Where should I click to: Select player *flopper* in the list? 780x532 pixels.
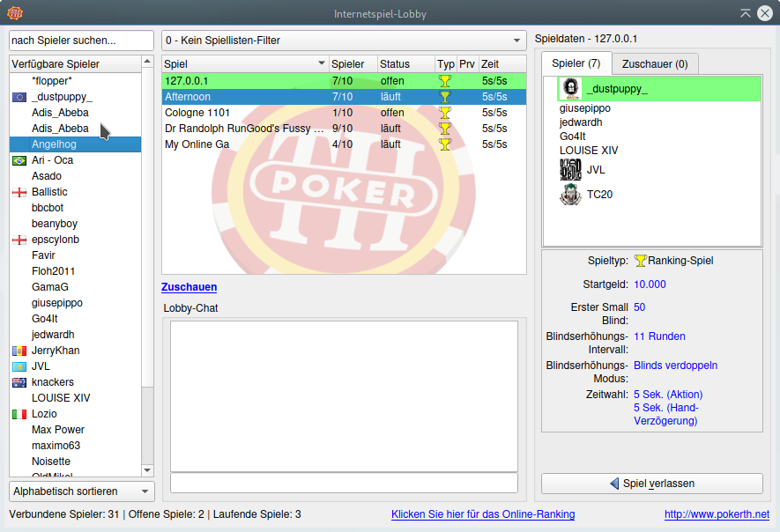(75, 81)
